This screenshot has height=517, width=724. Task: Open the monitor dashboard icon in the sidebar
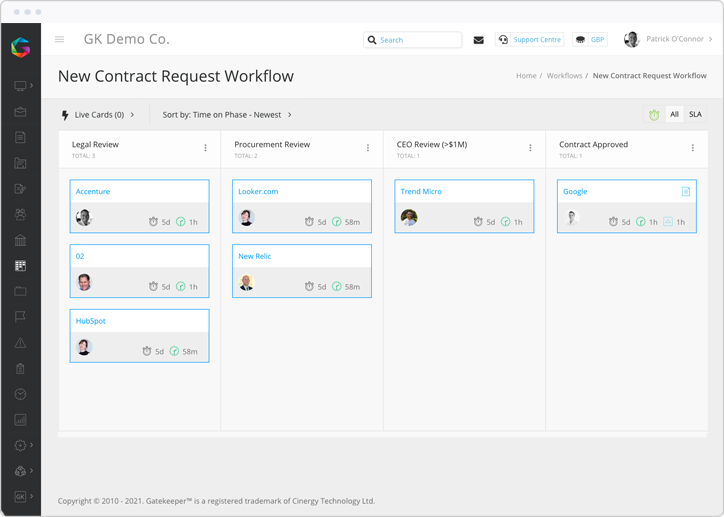[20, 85]
